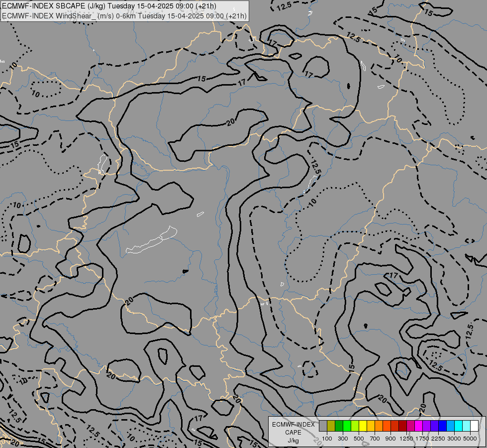The image size is (487, 448).
Task: Click the J/kg unit in the legend box
Action: 293,441
